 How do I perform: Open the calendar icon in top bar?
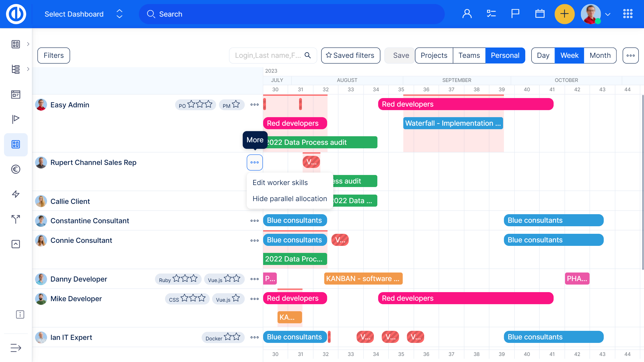540,14
